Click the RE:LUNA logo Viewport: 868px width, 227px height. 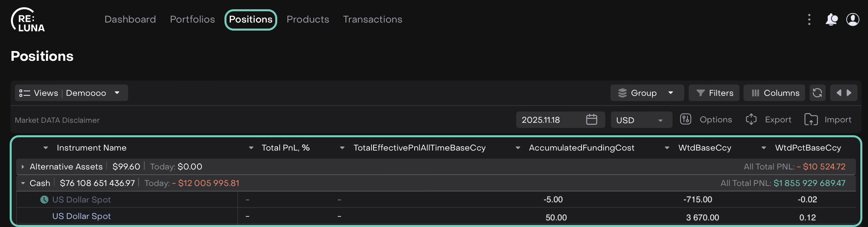tap(28, 20)
